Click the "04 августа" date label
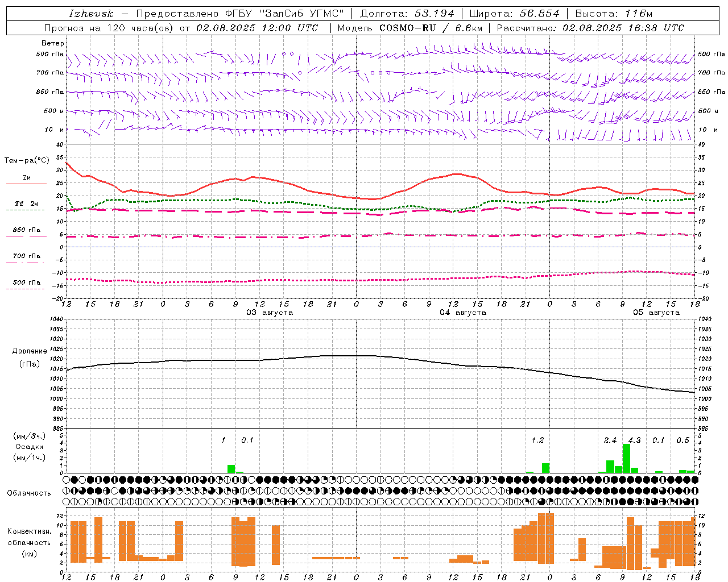 pyautogui.click(x=462, y=313)
